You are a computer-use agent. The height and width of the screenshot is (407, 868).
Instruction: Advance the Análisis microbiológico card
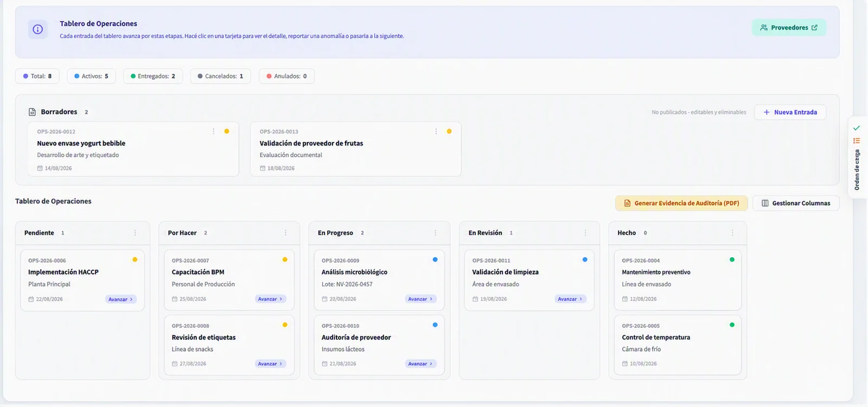pyautogui.click(x=420, y=299)
